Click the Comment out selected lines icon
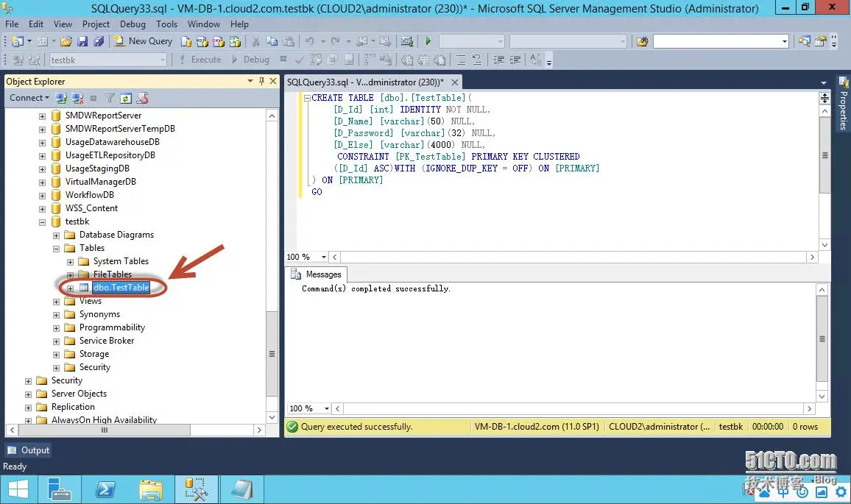Screen dimensions: 851x504 click(461, 60)
